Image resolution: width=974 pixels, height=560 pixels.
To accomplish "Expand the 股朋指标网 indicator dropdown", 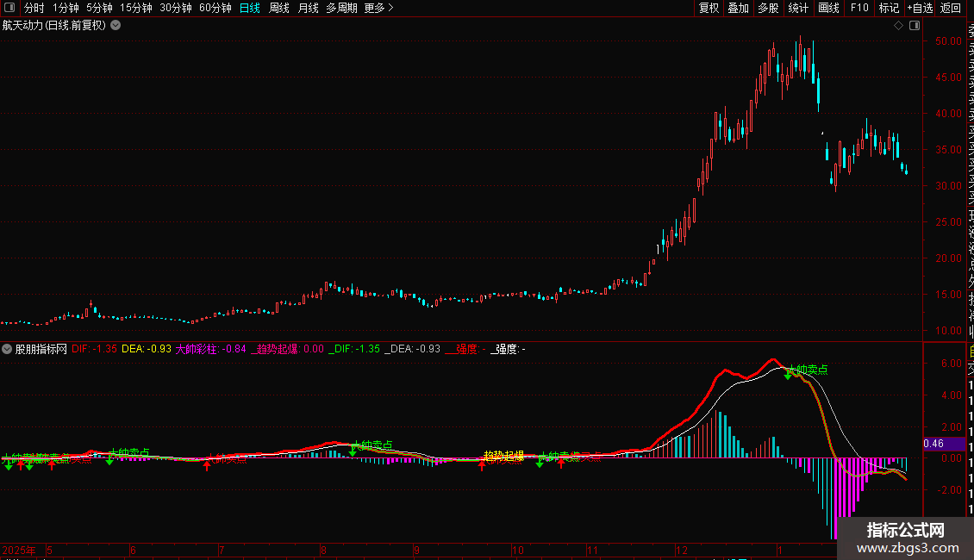I will 7,349.
